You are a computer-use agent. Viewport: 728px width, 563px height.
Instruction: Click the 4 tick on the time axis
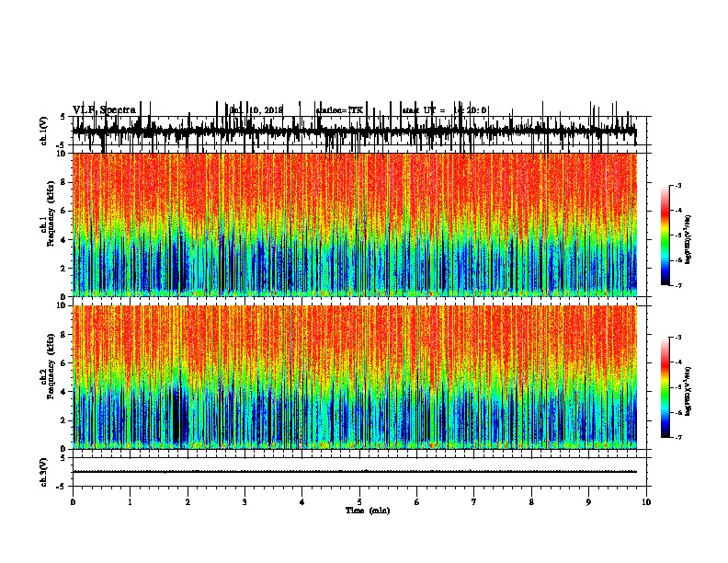(x=302, y=502)
